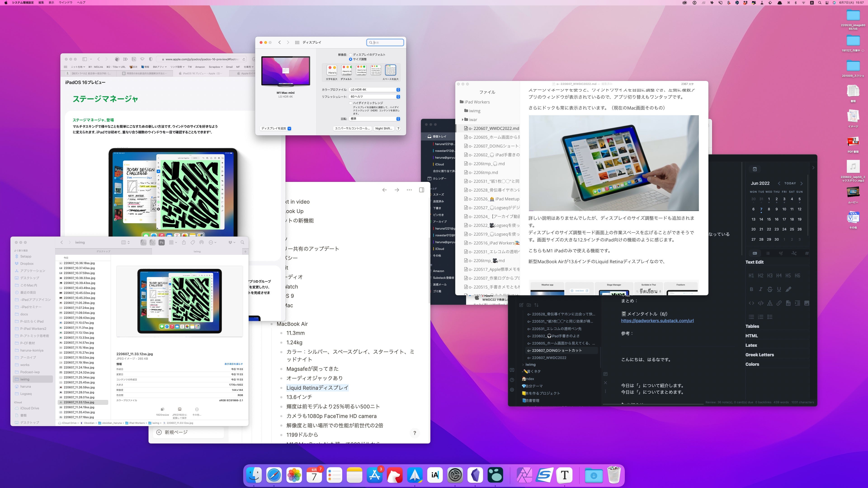Run the 1920resize quick action
This screenshot has width=868, height=488.
[163, 412]
